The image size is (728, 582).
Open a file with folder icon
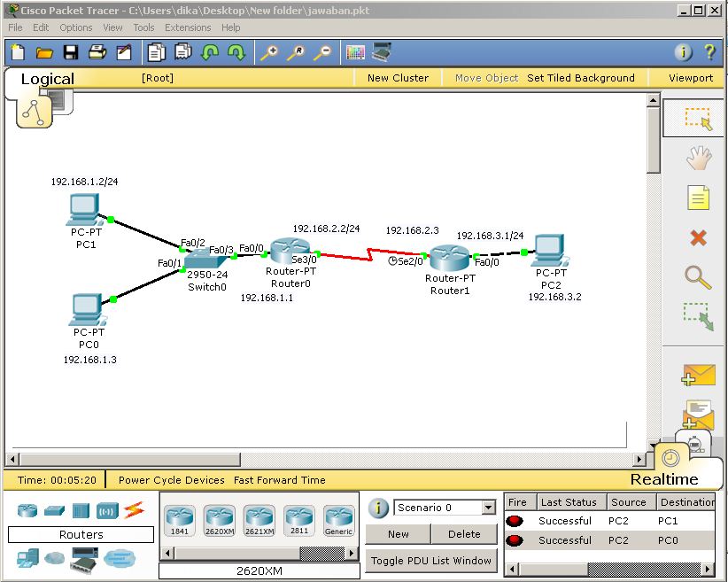click(44, 52)
